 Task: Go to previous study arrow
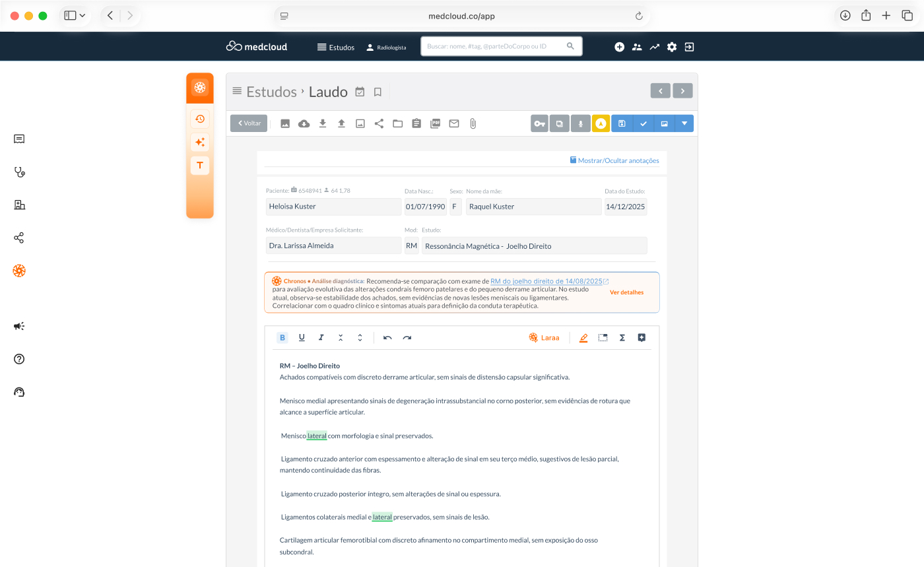[x=661, y=91]
